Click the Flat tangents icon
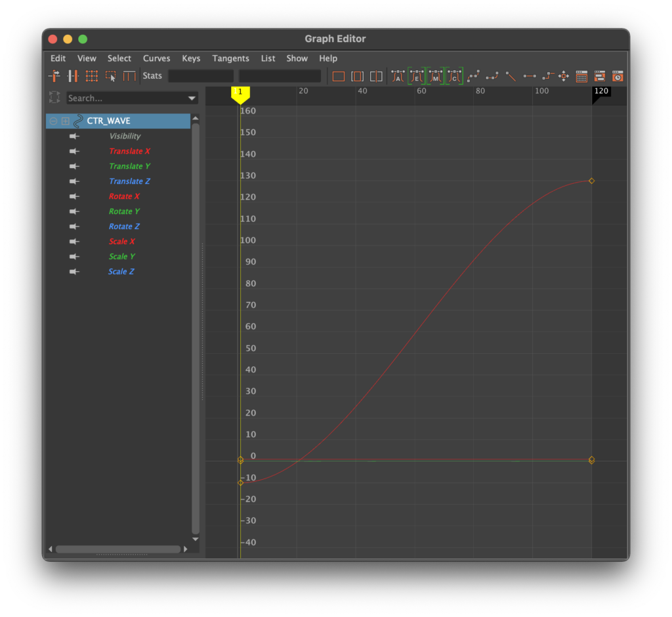The width and height of the screenshot is (672, 617). pos(529,76)
